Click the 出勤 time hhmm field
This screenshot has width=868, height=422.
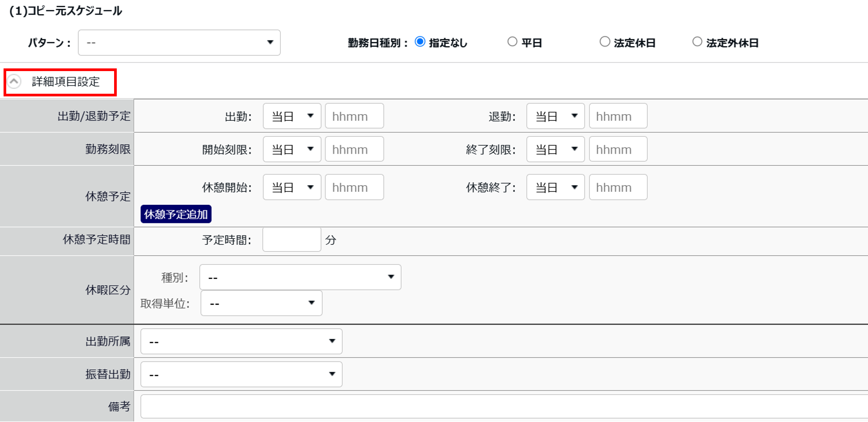point(354,116)
